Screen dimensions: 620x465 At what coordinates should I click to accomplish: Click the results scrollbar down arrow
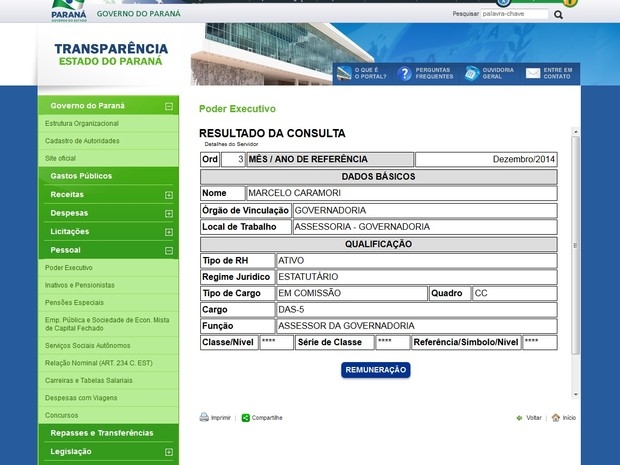coord(576,394)
